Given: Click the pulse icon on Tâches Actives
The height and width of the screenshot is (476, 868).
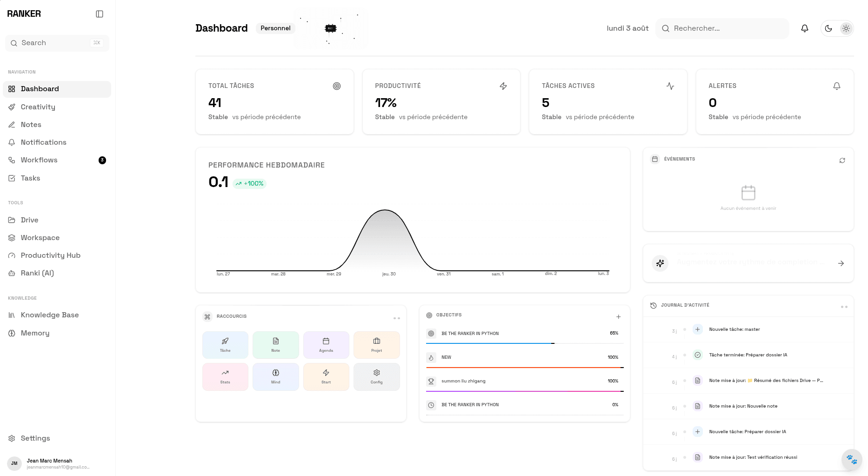Looking at the screenshot, I should point(670,86).
